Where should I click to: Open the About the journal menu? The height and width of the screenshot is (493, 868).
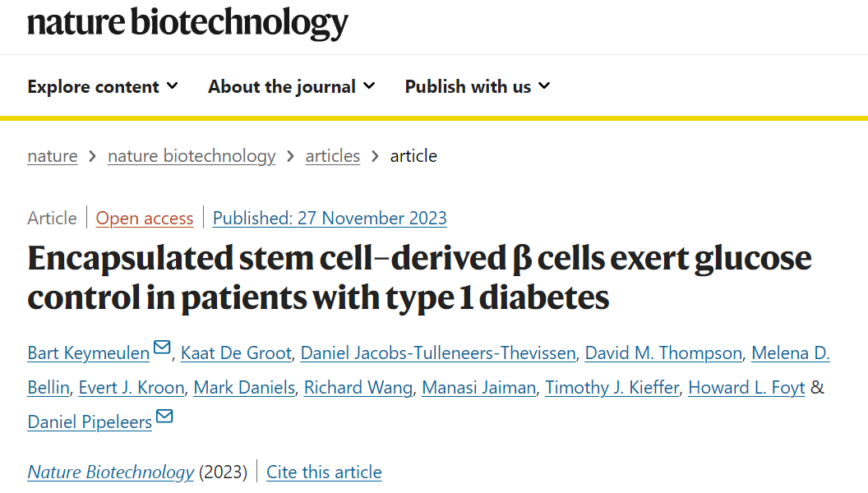(292, 86)
